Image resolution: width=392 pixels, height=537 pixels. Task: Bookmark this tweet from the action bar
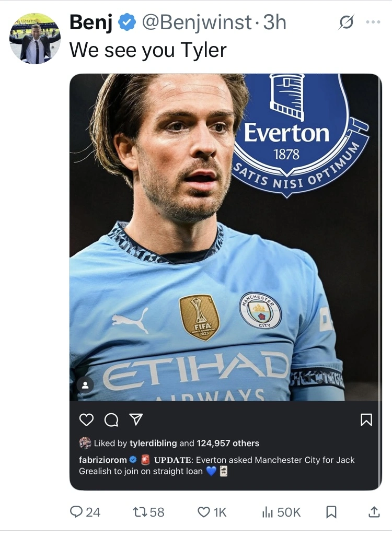(x=331, y=512)
